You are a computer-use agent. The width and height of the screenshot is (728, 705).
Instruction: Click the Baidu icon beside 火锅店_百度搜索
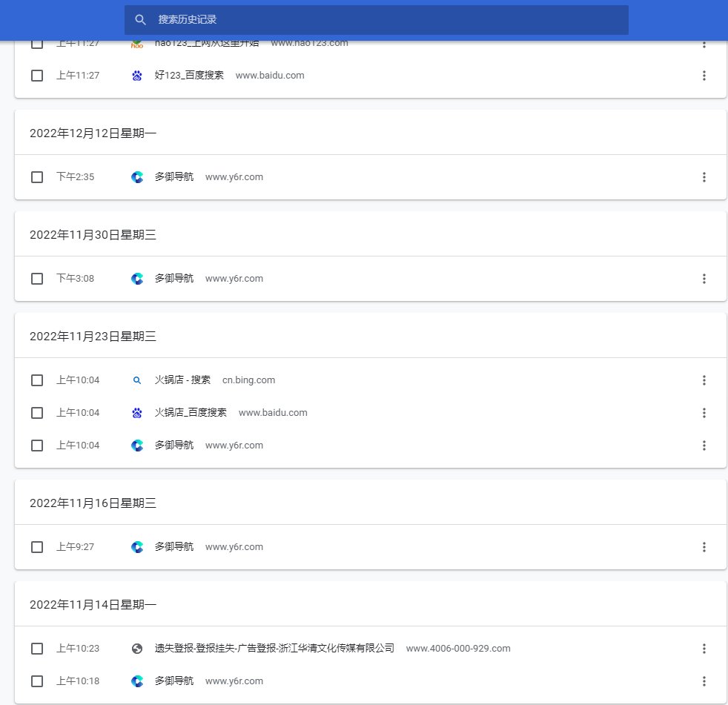tap(136, 412)
